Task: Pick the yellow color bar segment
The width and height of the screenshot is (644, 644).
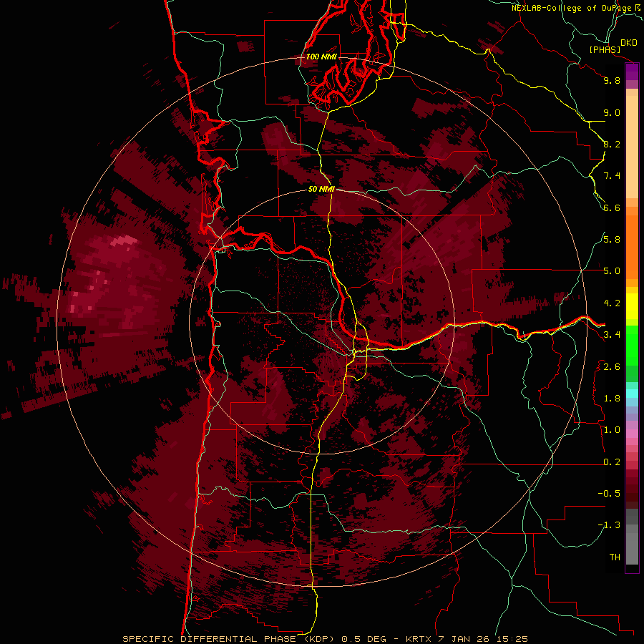Action: (x=632, y=306)
